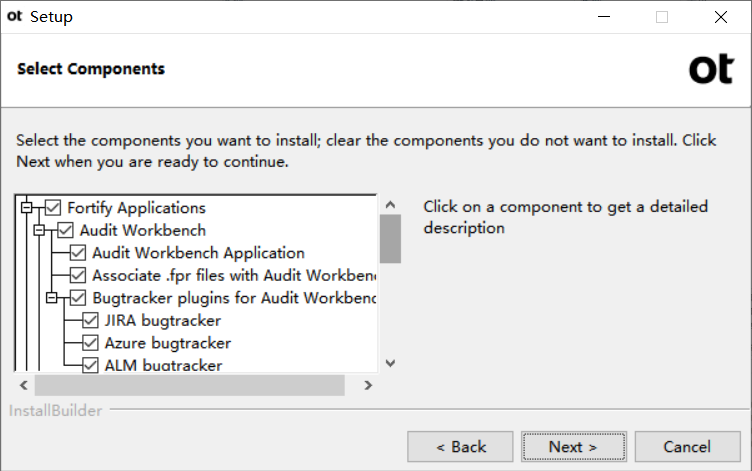Viewport: 752px width, 471px height.
Task: Uncheck the JIRA bugtracker checkbox
Action: pyautogui.click(x=90, y=320)
